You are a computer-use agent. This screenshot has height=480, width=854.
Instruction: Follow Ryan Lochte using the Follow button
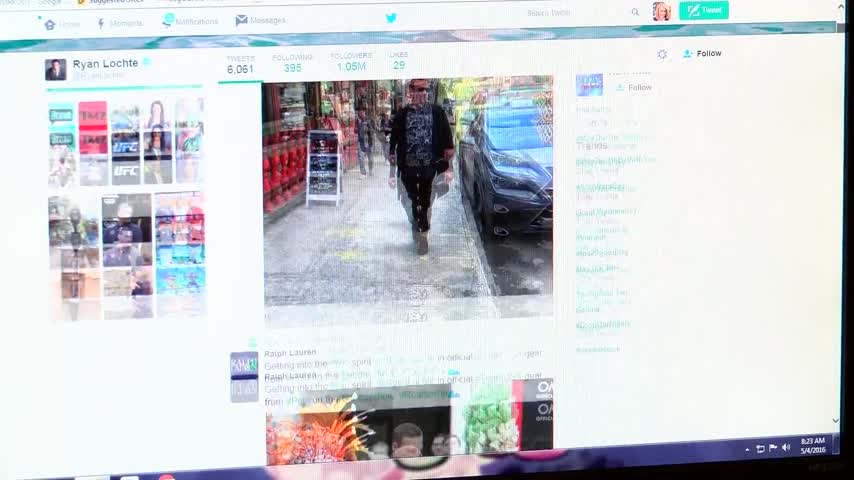[x=702, y=53]
